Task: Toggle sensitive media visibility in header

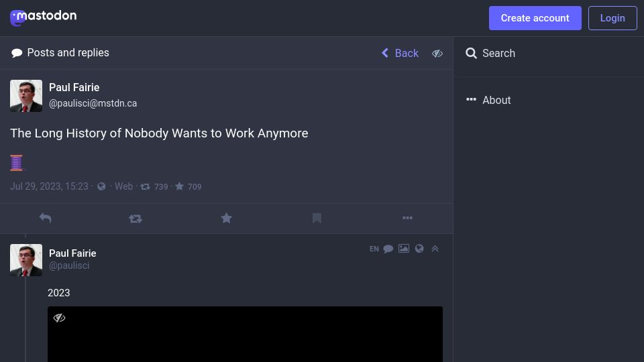Action: 437,54
